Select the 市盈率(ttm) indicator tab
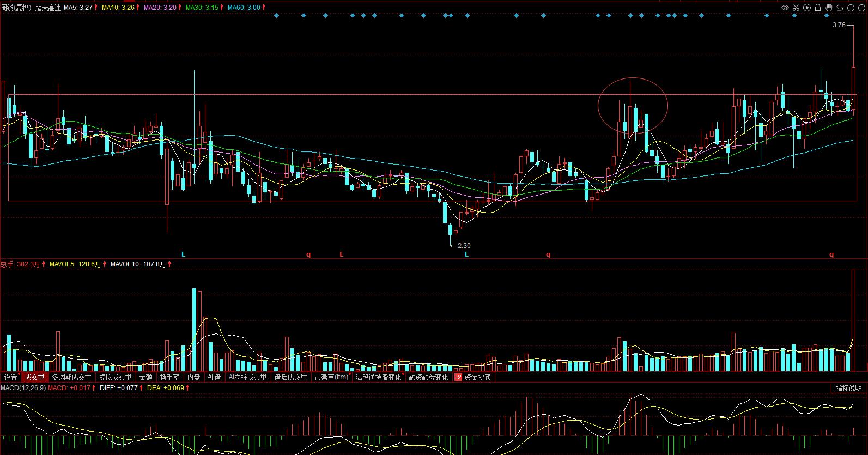868x455 pixels. (332, 377)
